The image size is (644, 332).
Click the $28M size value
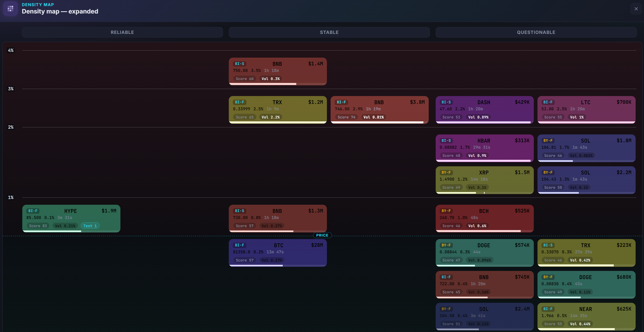[317, 245]
